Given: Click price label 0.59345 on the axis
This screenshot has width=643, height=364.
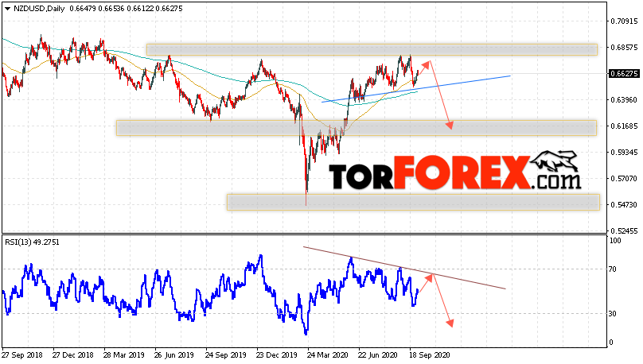Looking at the screenshot, I should (624, 152).
